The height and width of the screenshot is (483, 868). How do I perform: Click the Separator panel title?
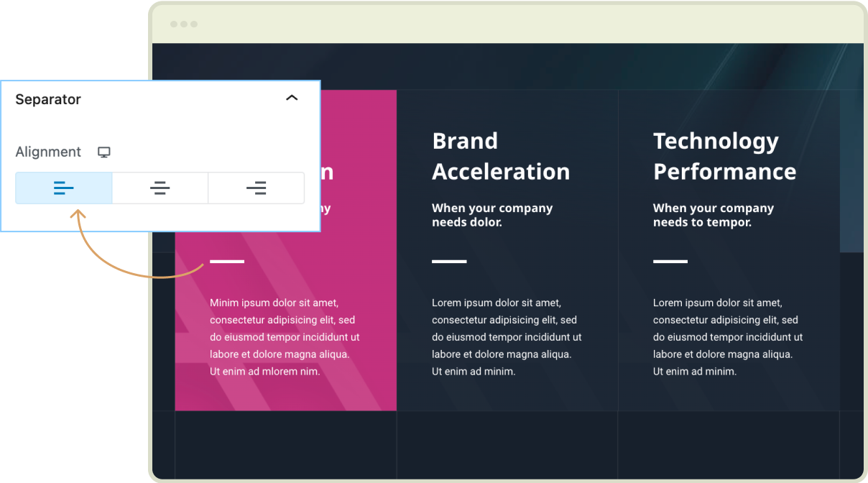point(48,99)
